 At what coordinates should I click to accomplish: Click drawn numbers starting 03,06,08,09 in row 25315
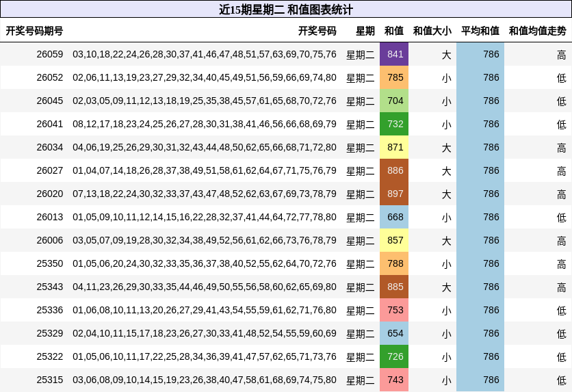coord(205,380)
